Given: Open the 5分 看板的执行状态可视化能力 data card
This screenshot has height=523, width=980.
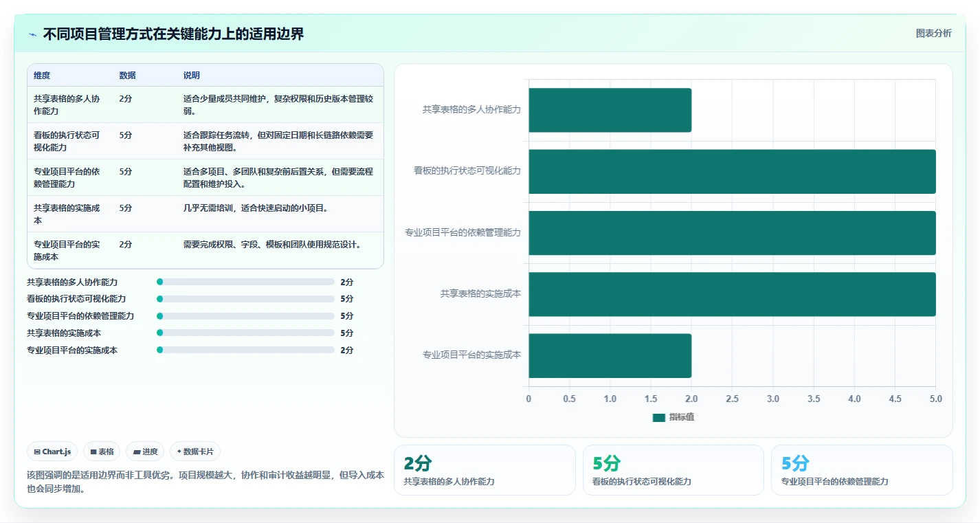Looking at the screenshot, I should [x=673, y=470].
